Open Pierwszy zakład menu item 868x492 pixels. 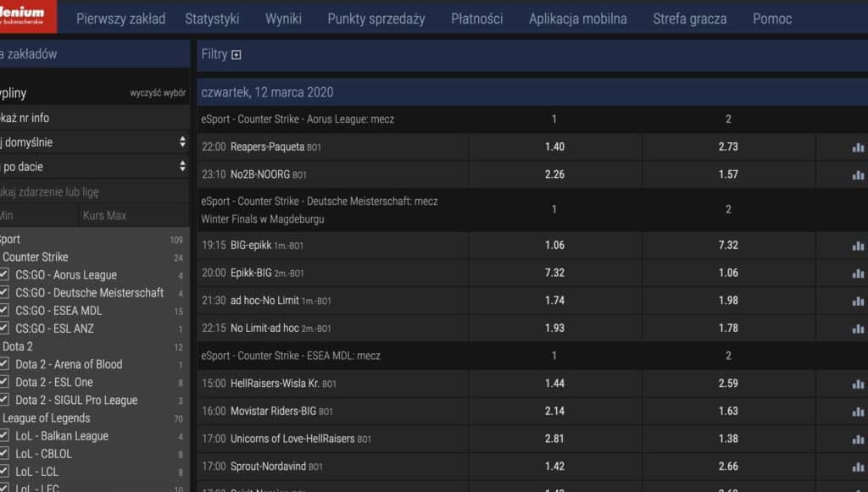120,19
